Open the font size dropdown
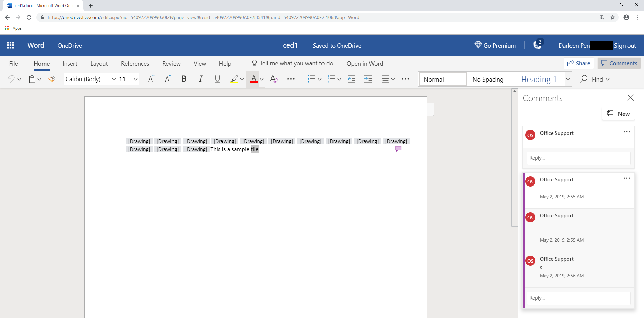 point(135,79)
